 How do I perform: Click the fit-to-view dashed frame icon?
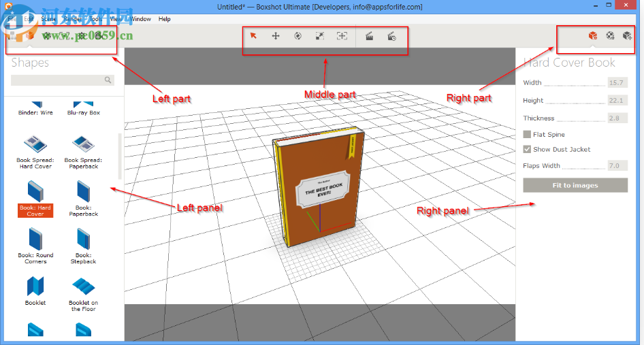point(342,36)
